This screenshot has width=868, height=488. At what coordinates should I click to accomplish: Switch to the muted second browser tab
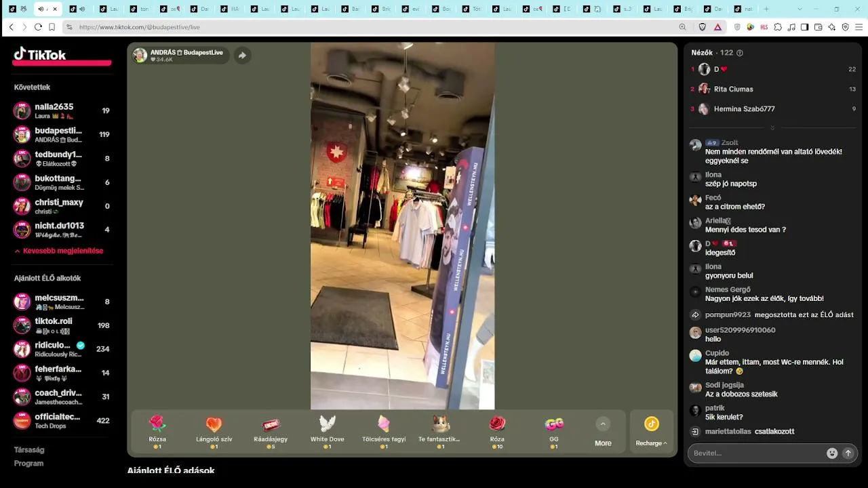coord(78,9)
